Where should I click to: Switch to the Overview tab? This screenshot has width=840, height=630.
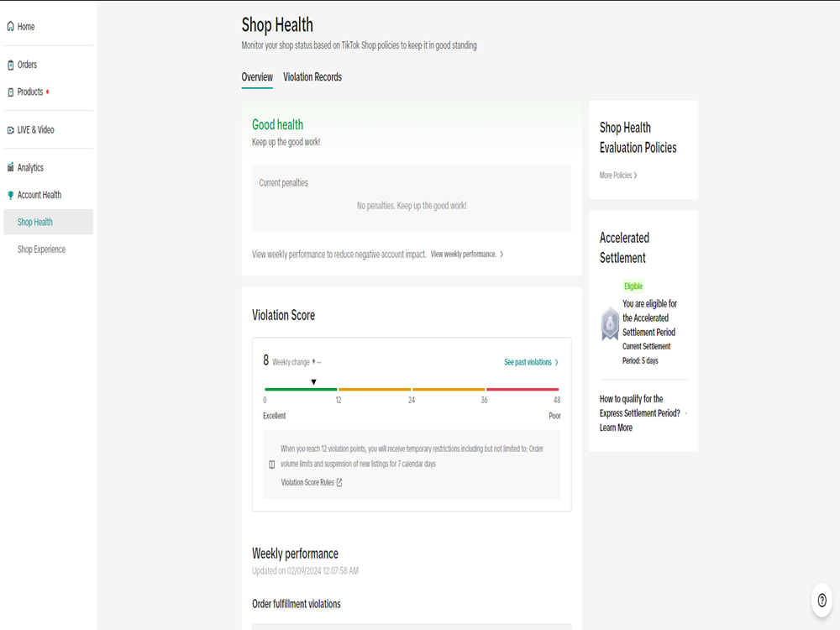[x=257, y=77]
